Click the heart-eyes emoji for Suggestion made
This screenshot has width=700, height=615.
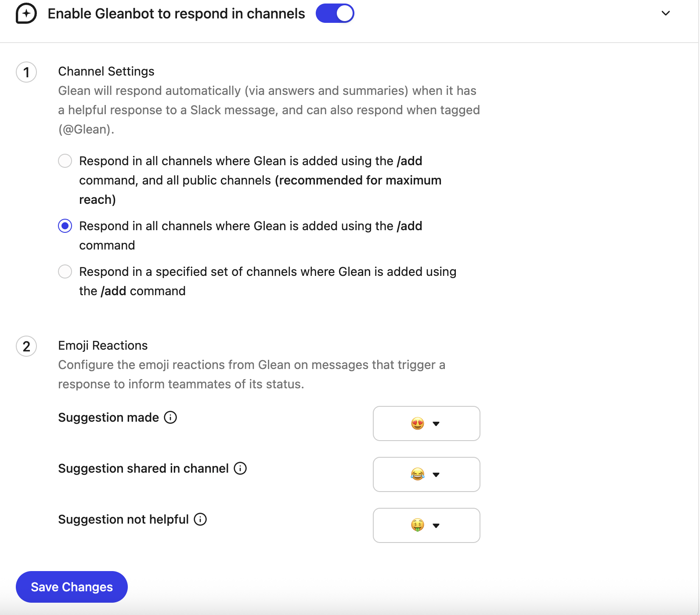pos(418,423)
